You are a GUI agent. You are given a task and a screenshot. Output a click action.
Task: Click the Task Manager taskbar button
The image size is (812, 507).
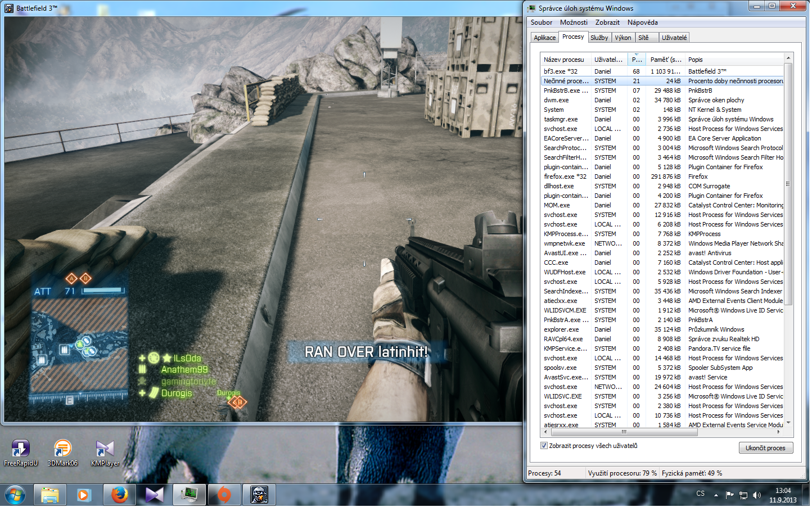[189, 495]
